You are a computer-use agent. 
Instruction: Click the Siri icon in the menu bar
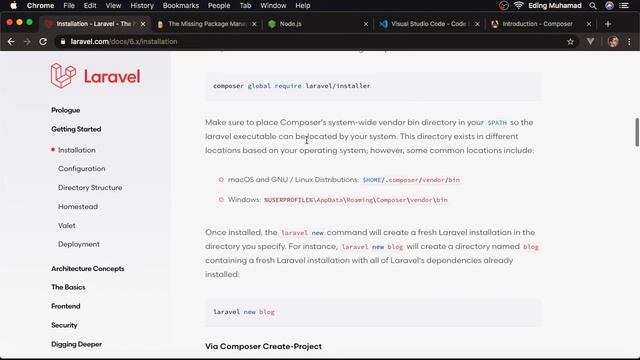[x=609, y=6]
